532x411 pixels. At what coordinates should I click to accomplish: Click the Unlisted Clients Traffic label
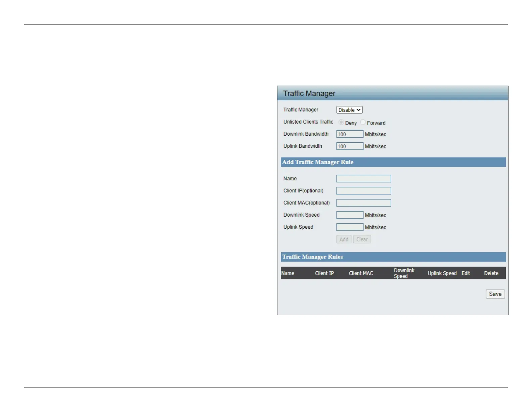308,122
